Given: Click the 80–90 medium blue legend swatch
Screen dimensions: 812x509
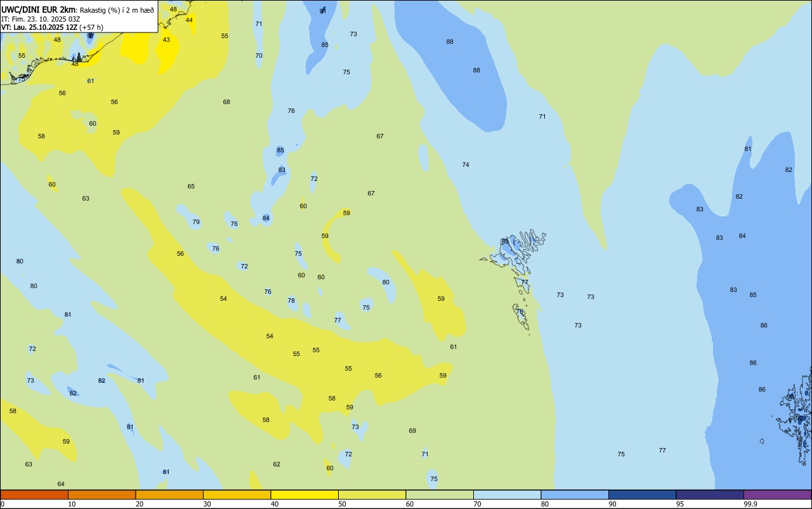Looking at the screenshot, I should point(575,494).
